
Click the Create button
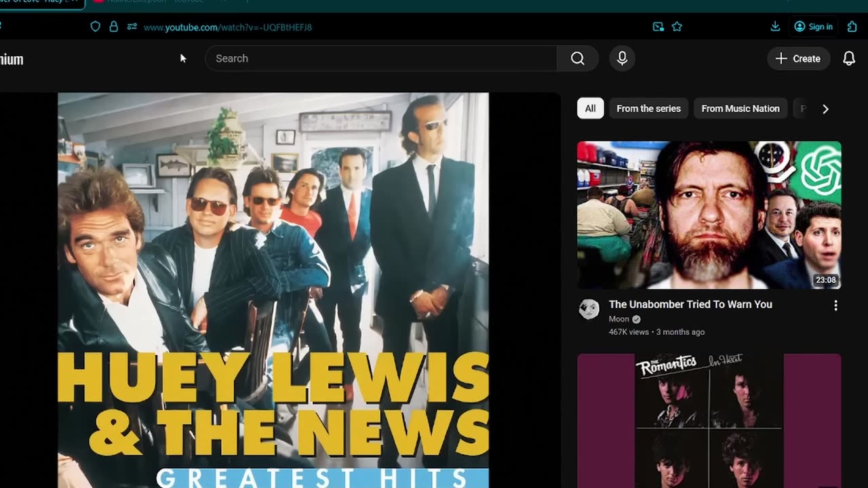coord(798,58)
